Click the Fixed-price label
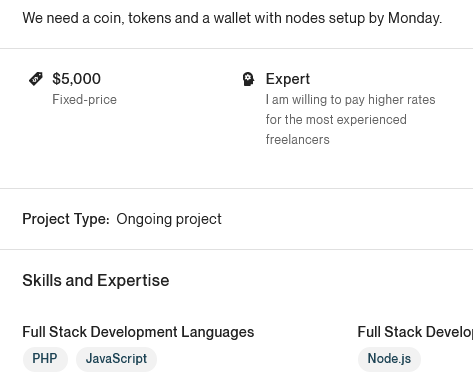This screenshot has height=384, width=473. pos(84,100)
